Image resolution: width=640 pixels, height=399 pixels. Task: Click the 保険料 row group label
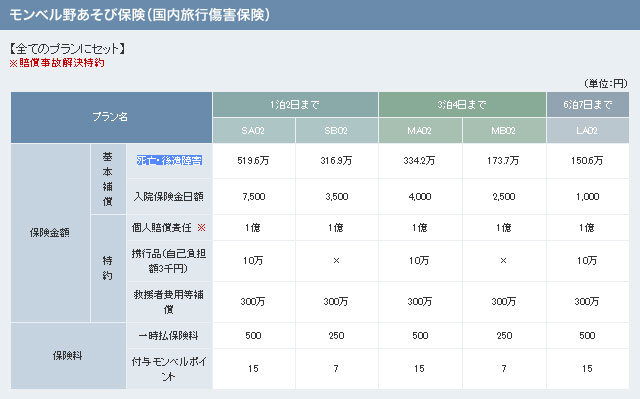[68, 356]
